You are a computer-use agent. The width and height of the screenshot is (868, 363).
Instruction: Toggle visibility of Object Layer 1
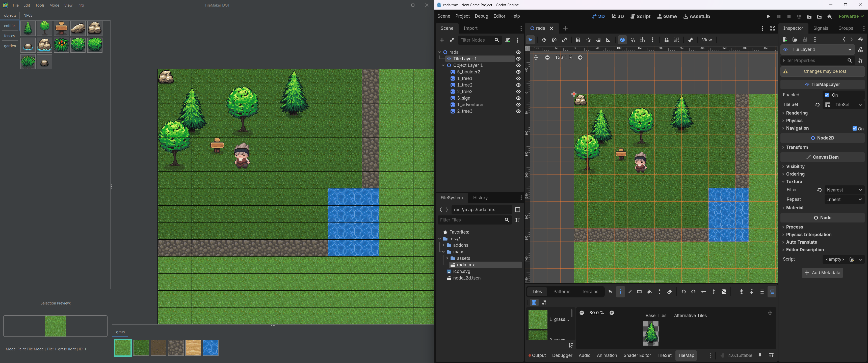click(x=518, y=65)
